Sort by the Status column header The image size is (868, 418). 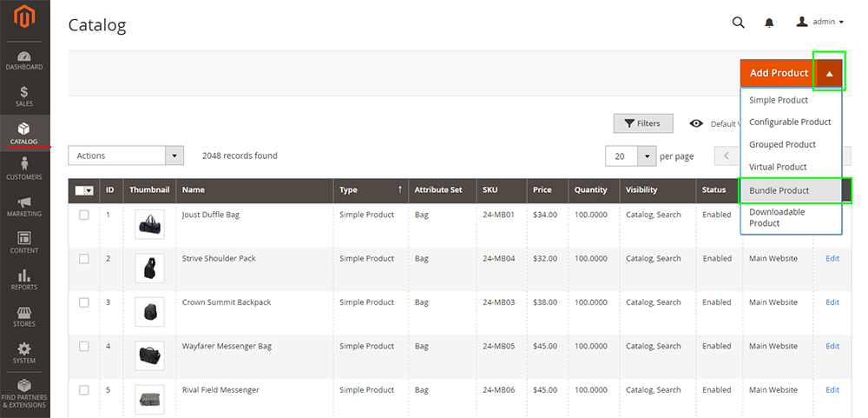(x=718, y=190)
